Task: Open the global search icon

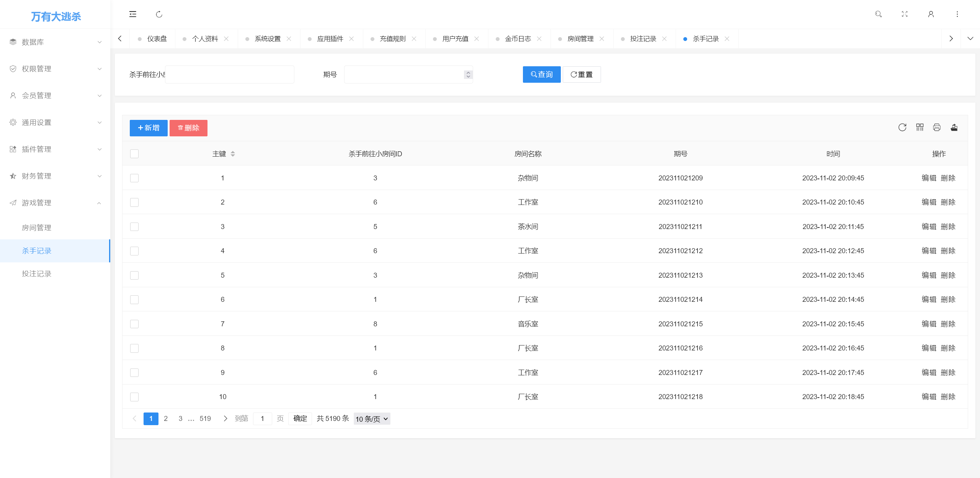Action: pyautogui.click(x=879, y=14)
